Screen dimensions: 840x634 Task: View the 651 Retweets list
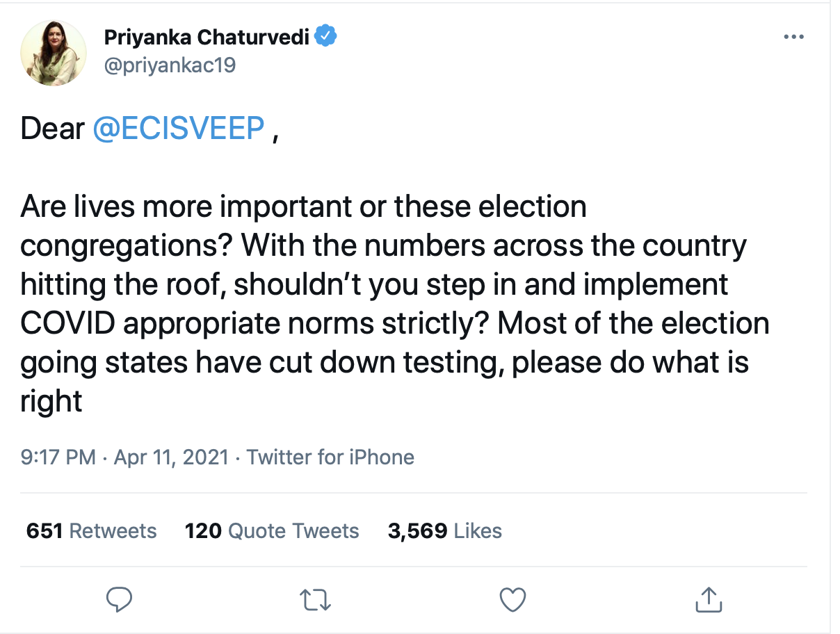(x=91, y=531)
